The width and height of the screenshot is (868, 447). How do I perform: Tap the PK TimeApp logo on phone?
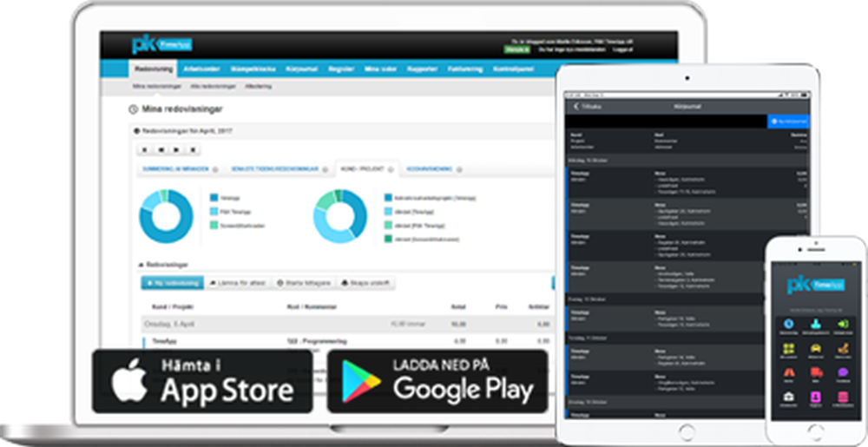coord(815,285)
